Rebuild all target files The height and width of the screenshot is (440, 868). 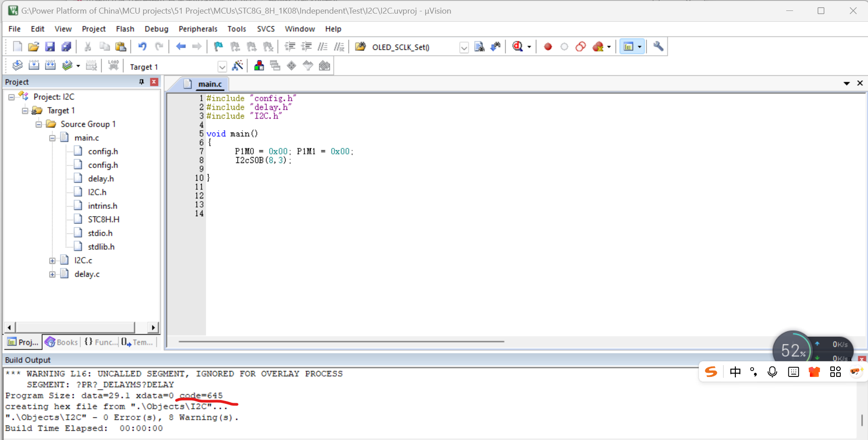(50, 66)
